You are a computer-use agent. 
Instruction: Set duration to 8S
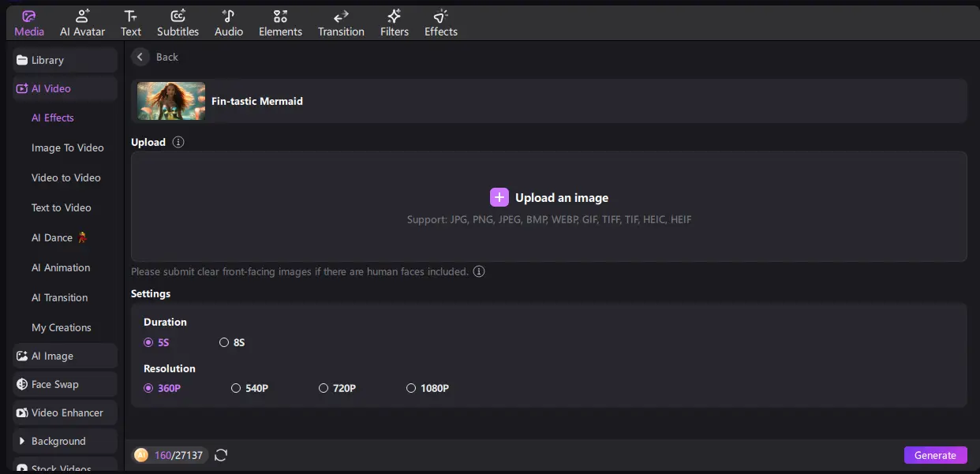click(x=225, y=342)
